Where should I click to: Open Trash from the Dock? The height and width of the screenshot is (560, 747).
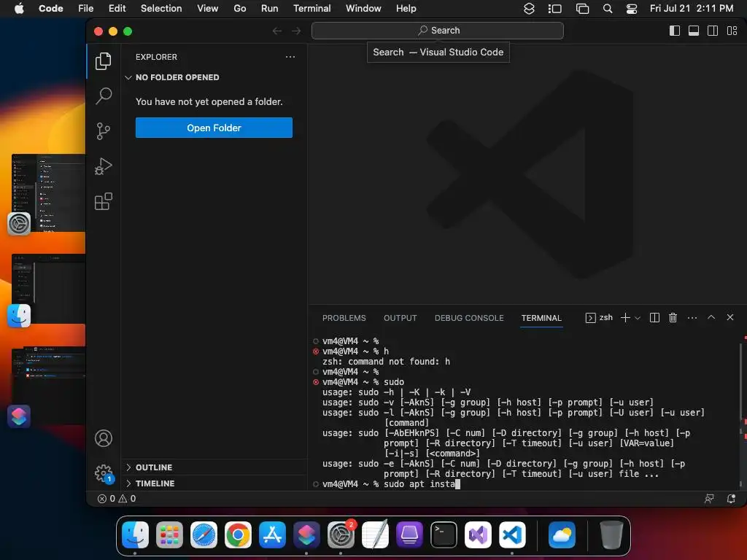tap(611, 534)
